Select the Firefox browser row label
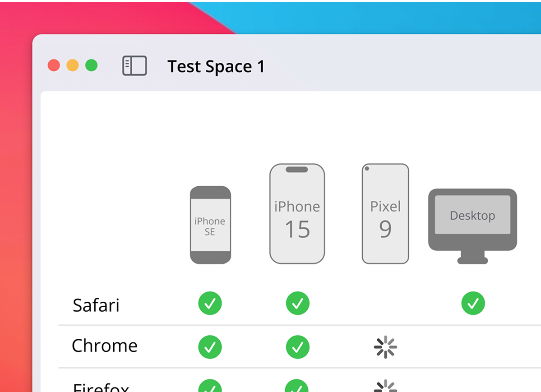This screenshot has width=541, height=392. click(x=101, y=387)
